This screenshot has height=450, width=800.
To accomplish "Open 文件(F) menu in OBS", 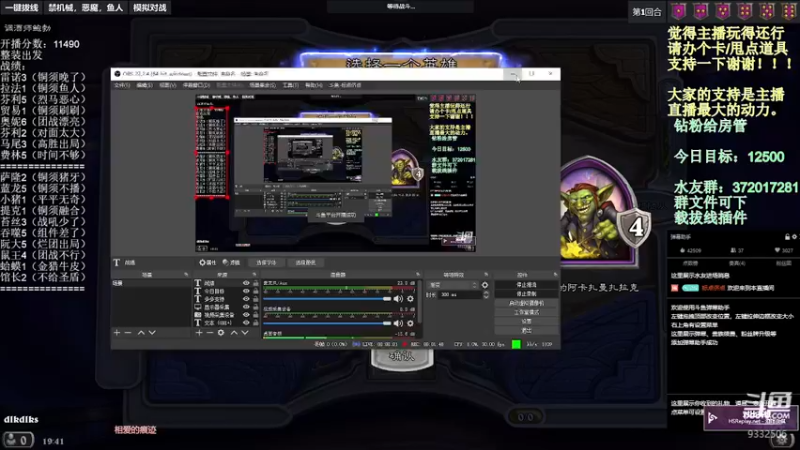I will click(x=122, y=85).
